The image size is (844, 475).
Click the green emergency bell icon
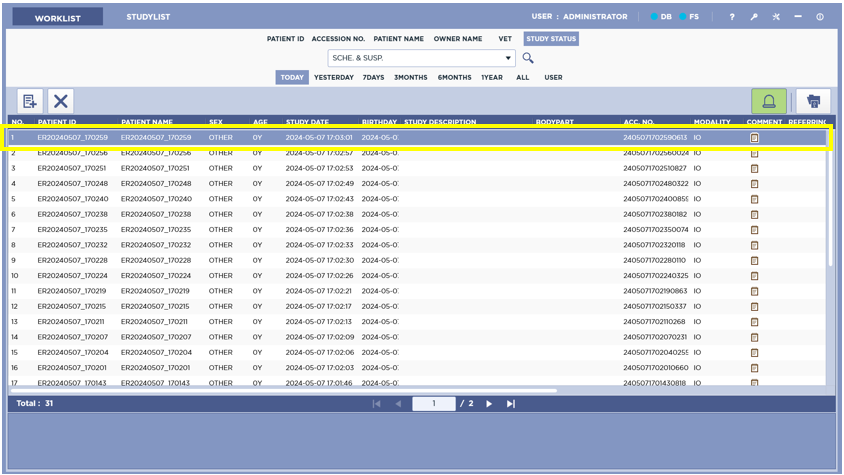point(768,101)
